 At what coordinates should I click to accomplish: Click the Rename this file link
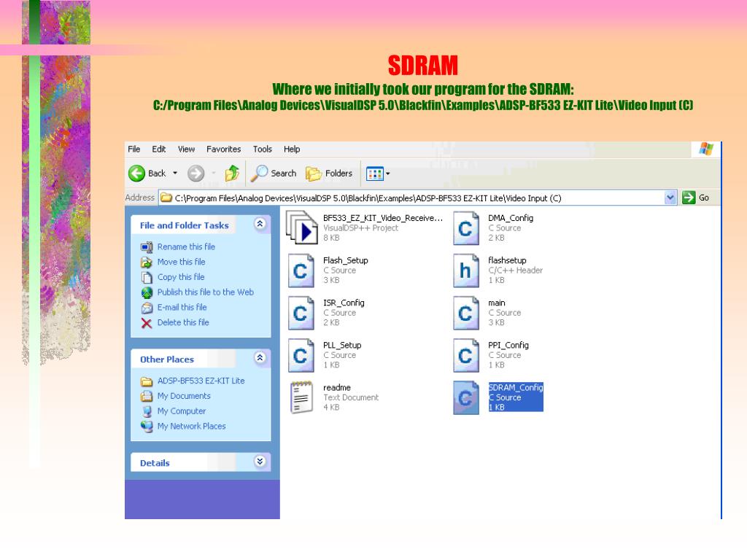point(186,246)
